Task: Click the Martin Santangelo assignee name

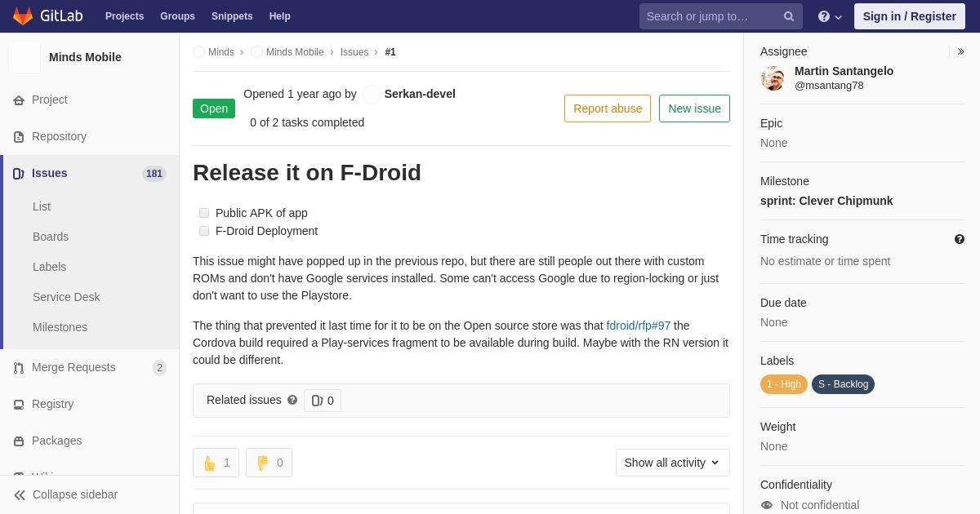Action: [844, 71]
